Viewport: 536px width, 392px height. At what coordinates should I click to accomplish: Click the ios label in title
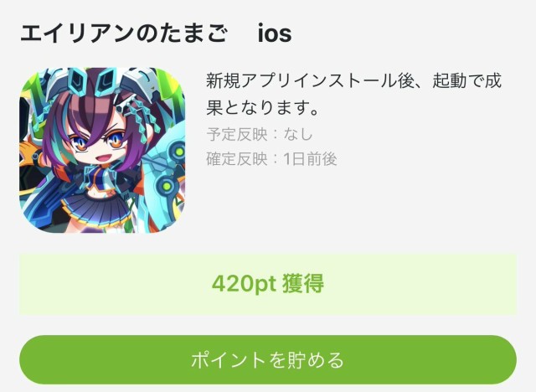(275, 34)
